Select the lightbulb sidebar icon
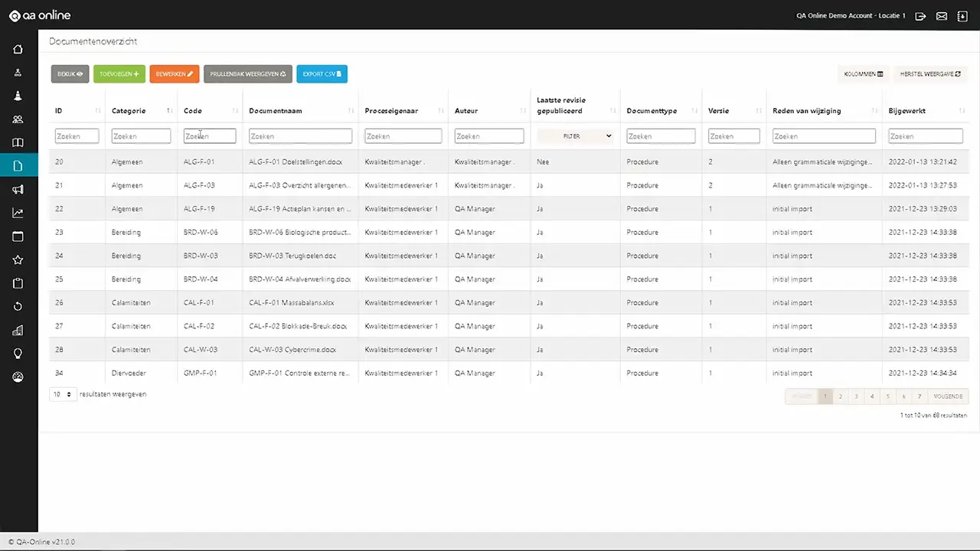The width and height of the screenshot is (980, 551). (x=18, y=354)
